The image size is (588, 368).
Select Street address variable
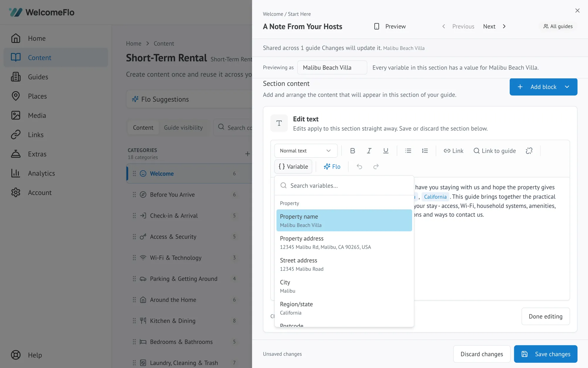344,264
